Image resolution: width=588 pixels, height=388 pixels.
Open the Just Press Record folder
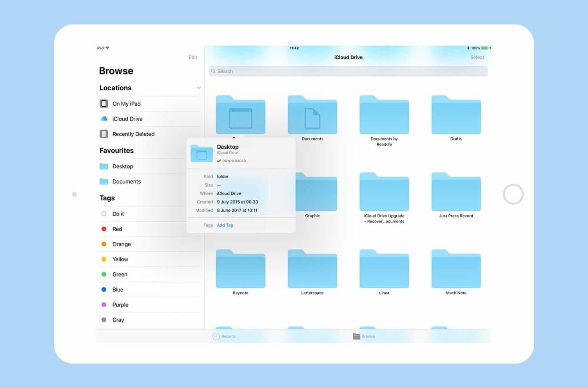pos(456,191)
